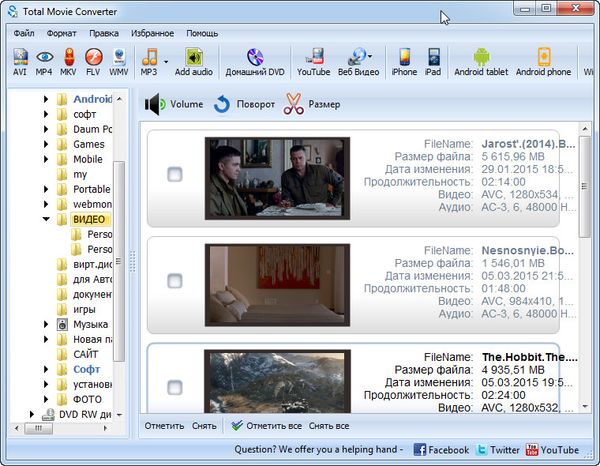
Task: Open the Домашний DVD option
Action: (254, 60)
